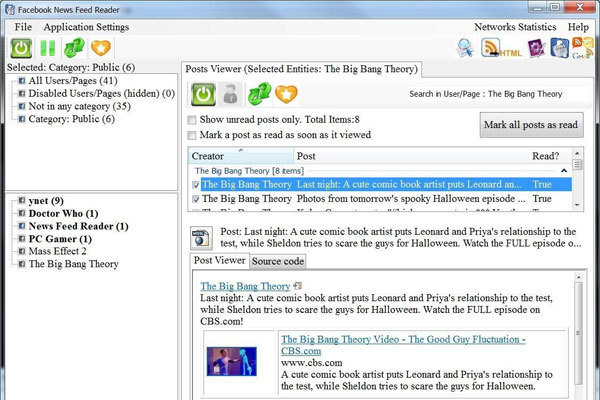600x400 pixels.
Task: Select Doctor Who (1) in the pages list
Action: pyautogui.click(x=64, y=213)
